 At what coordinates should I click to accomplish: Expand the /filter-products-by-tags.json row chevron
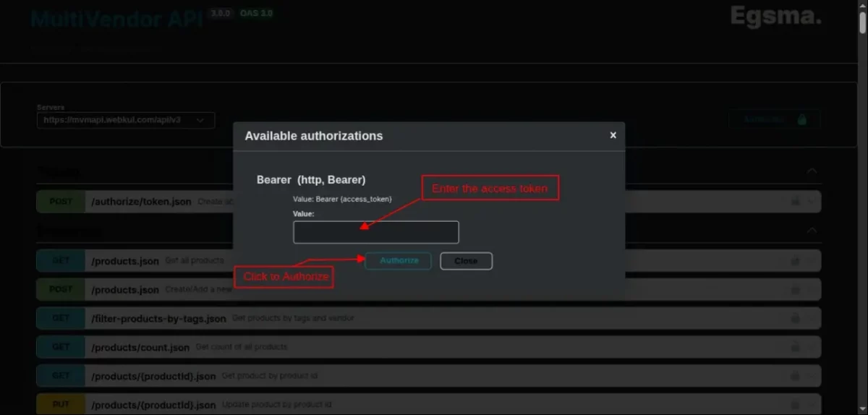tap(811, 318)
